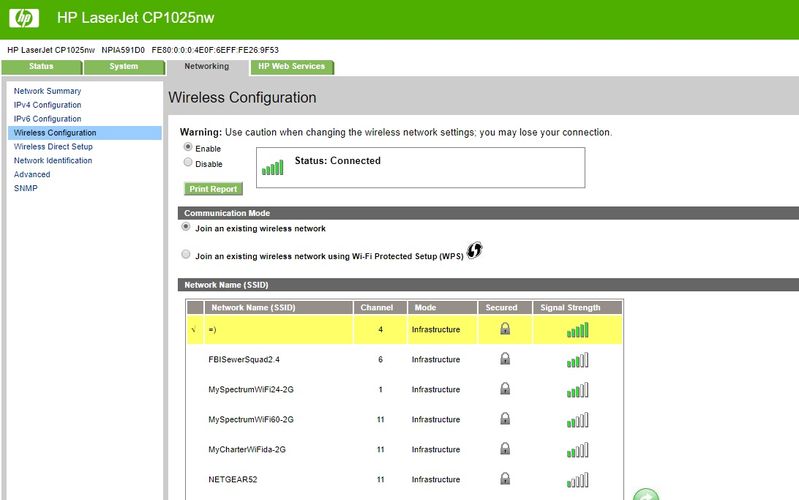Image resolution: width=799 pixels, height=500 pixels.
Task: Open IPv6 Configuration page
Action: click(47, 118)
